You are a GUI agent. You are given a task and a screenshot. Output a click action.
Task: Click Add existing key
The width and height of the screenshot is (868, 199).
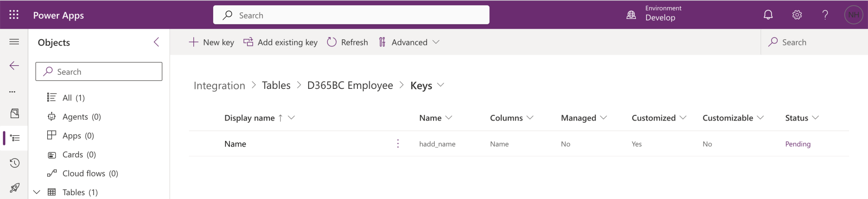coord(280,42)
